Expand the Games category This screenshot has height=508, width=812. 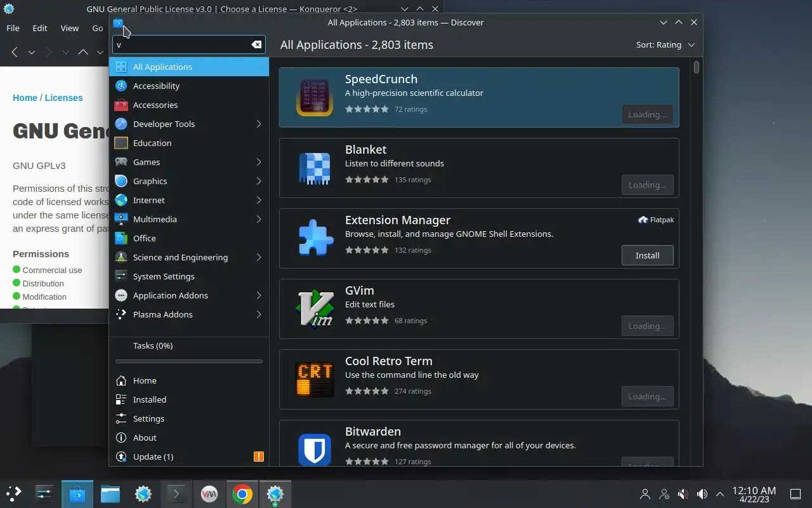click(259, 162)
